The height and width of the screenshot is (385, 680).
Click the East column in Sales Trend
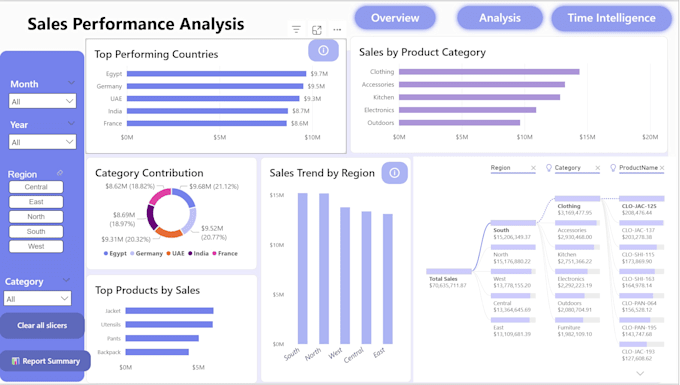pyautogui.click(x=388, y=279)
